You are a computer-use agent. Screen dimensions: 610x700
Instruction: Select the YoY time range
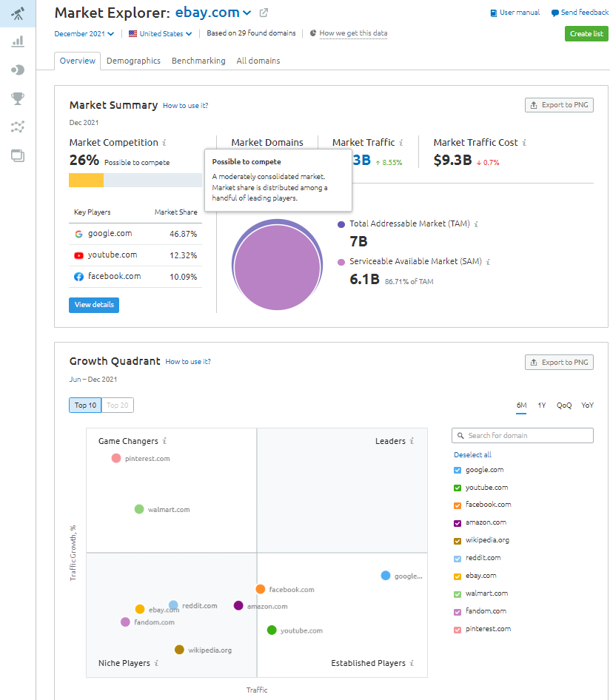coord(587,405)
